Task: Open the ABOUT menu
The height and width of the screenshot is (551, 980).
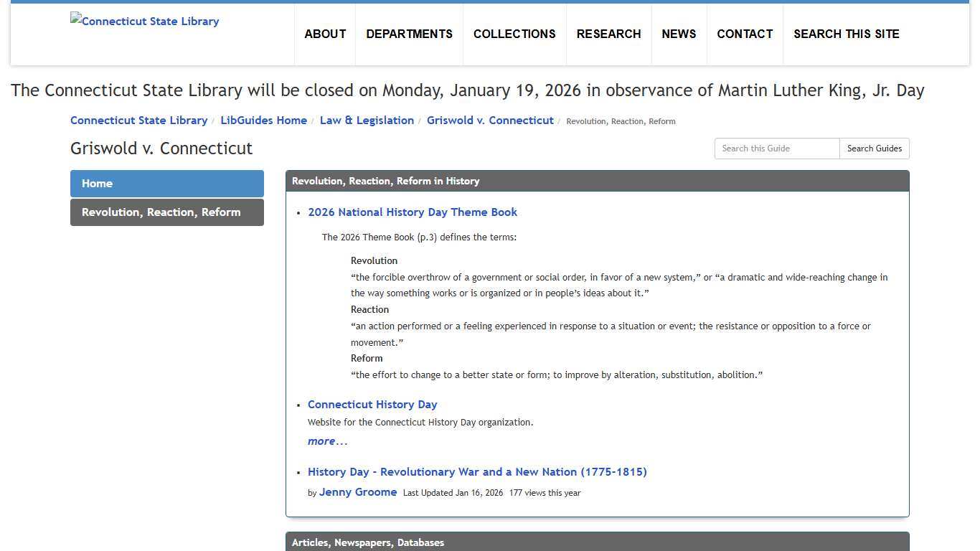Action: 325,34
